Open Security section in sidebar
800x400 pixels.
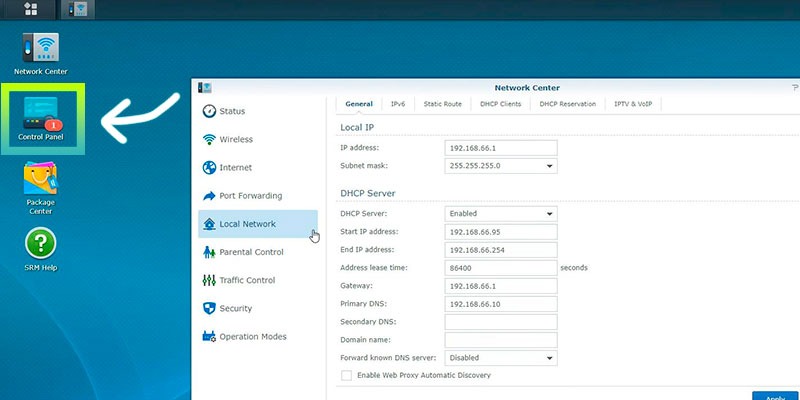pyautogui.click(x=258, y=308)
